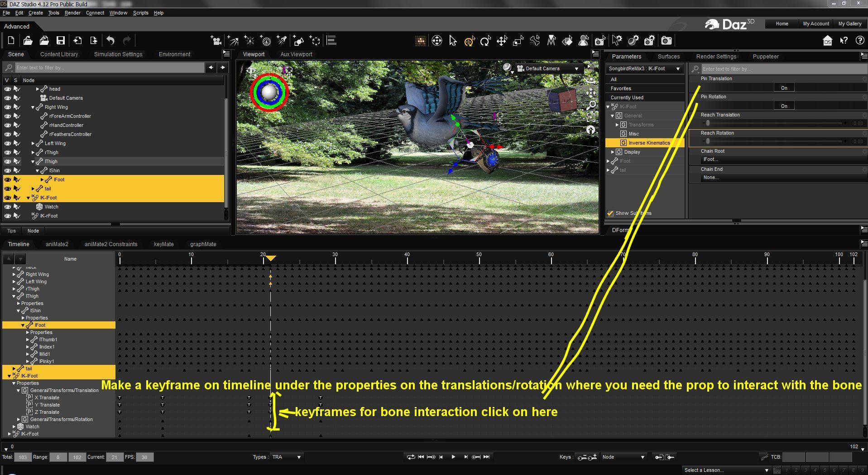Select the Rotate tool

(x=485, y=41)
